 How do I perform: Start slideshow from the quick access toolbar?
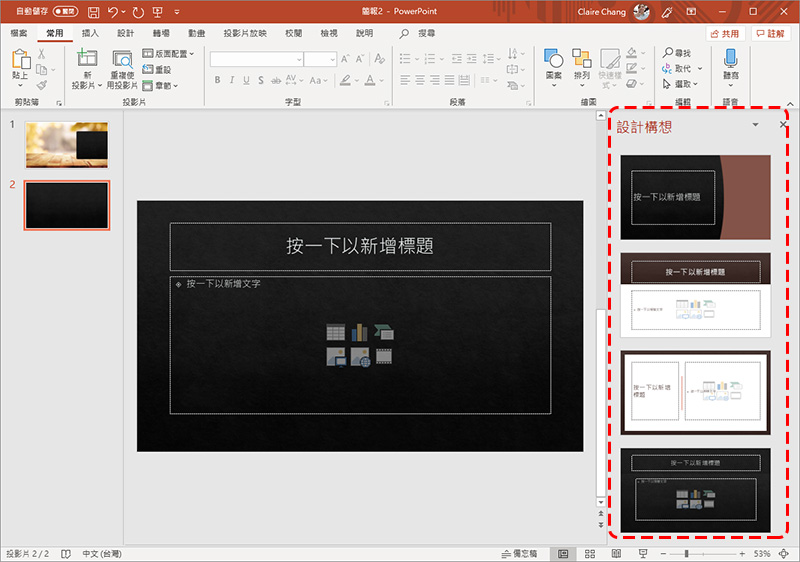pos(158,12)
